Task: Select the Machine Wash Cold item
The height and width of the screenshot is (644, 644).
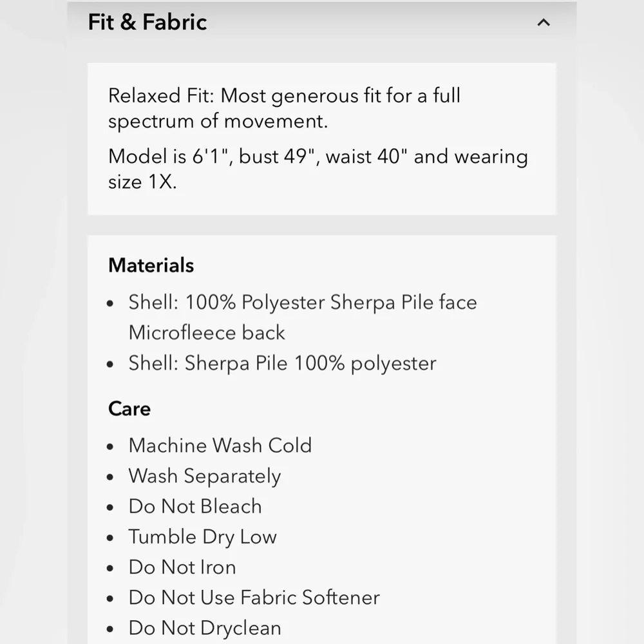Action: pyautogui.click(x=220, y=445)
